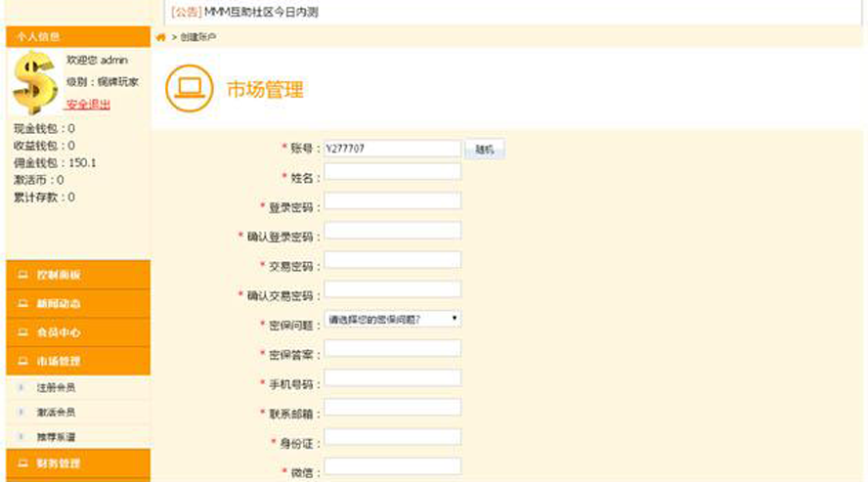The image size is (868, 482).
Task: Select 注册会员 in the sidebar submenu
Action: [56, 387]
